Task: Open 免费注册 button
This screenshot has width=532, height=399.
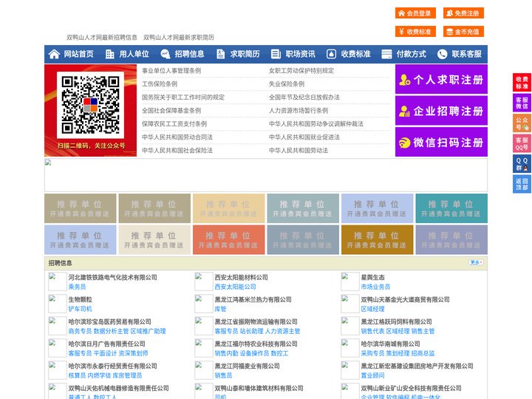Action: coord(463,13)
